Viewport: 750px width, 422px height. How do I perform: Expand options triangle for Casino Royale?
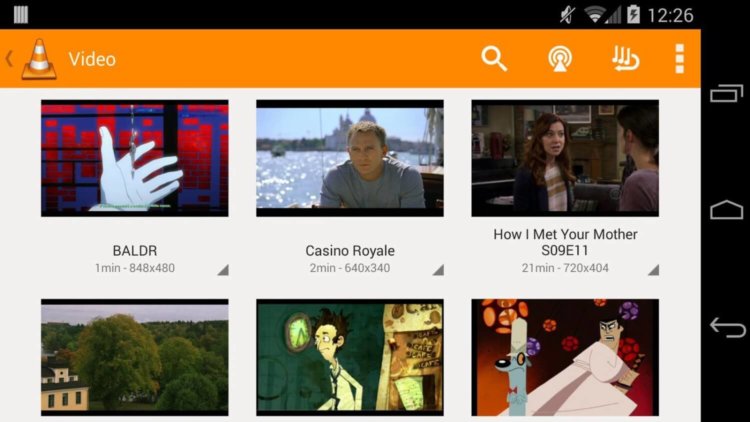tap(437, 269)
